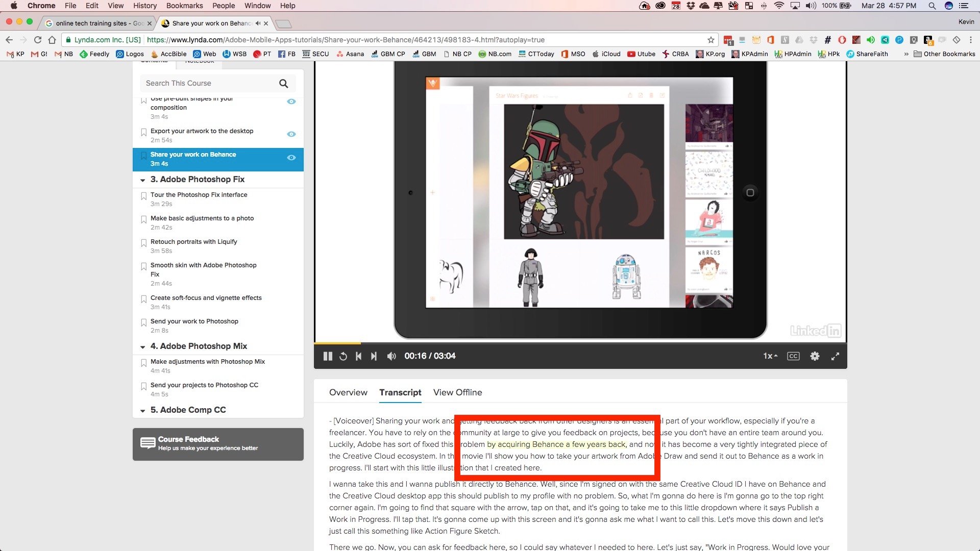
Task: Open Utube bookmark
Action: coord(642,54)
